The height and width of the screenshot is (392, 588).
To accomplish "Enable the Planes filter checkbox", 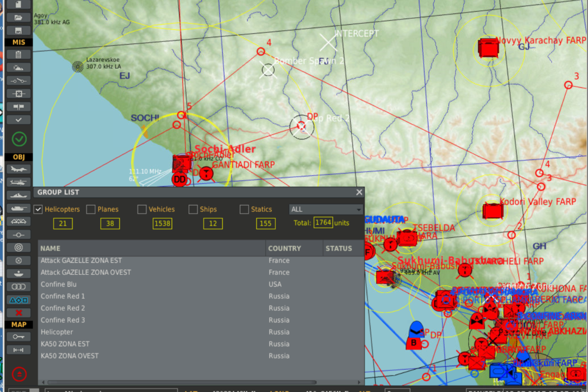I will coord(91,209).
